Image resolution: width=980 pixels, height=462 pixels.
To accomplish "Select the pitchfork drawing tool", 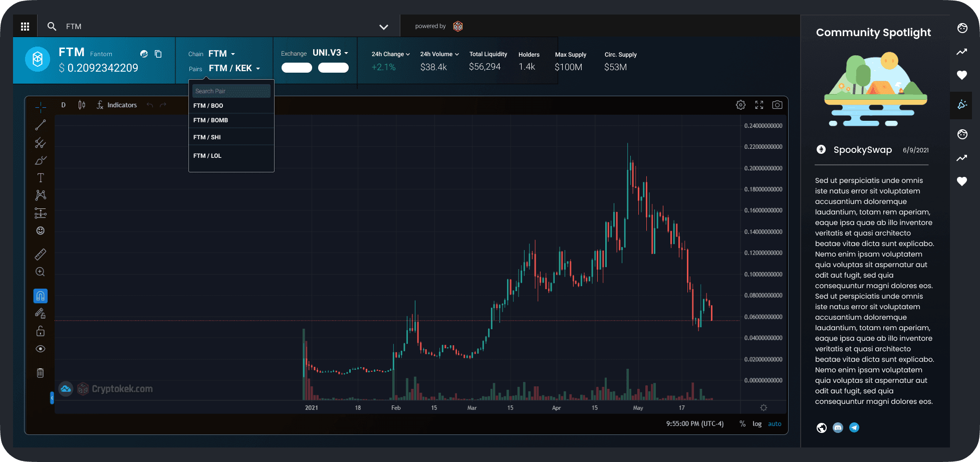I will 41,143.
